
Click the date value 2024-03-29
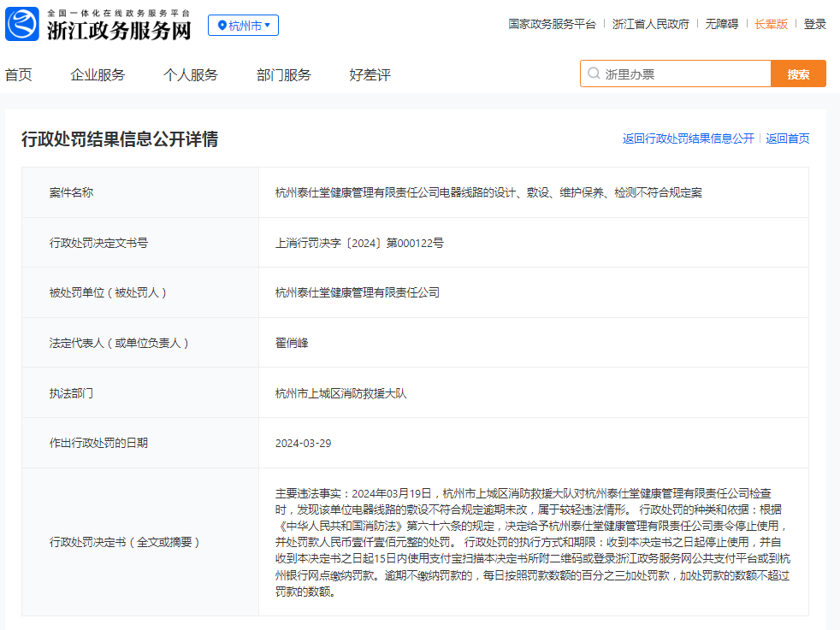pyautogui.click(x=303, y=443)
